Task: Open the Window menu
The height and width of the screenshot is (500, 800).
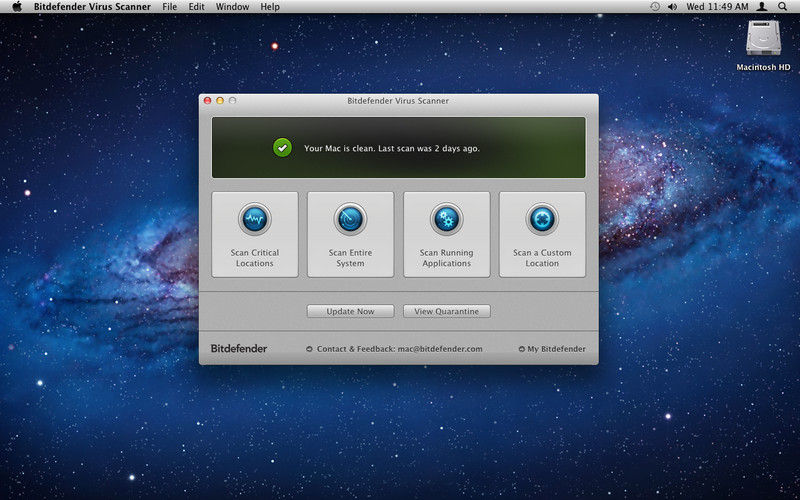Action: [x=232, y=7]
